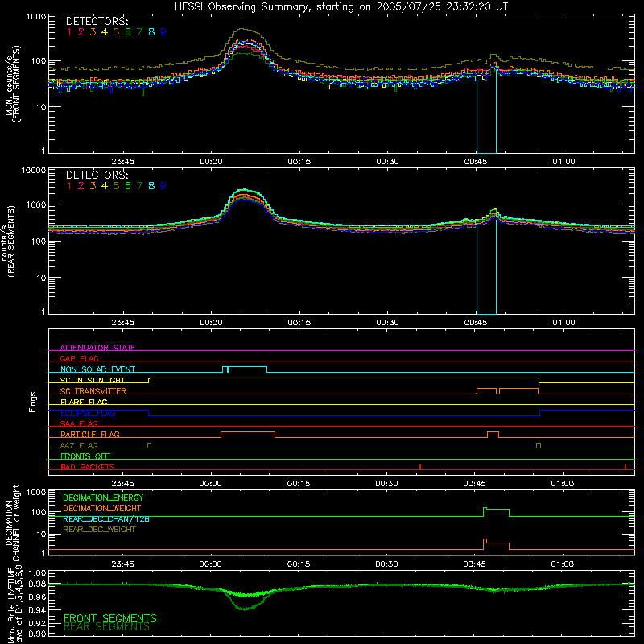Viewport: 644px width, 644px height.
Task: Click 23:45 tick label under the flags panel
Action: [122, 484]
